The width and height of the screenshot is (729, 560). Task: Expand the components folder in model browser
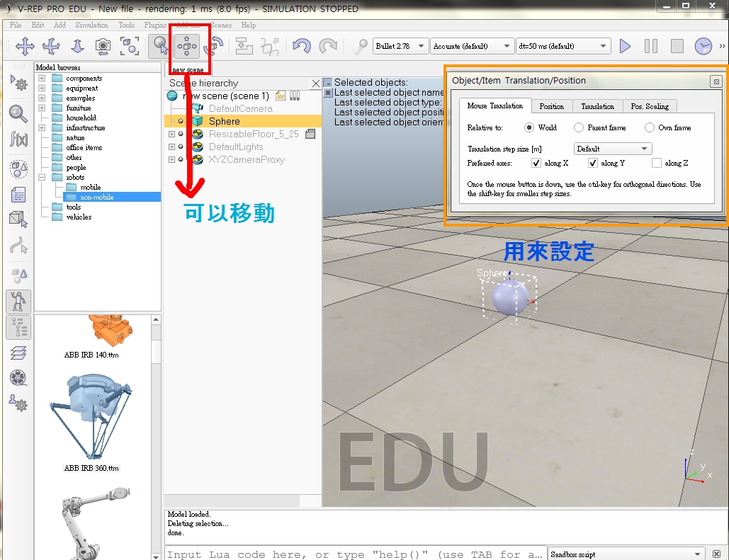tap(42, 79)
